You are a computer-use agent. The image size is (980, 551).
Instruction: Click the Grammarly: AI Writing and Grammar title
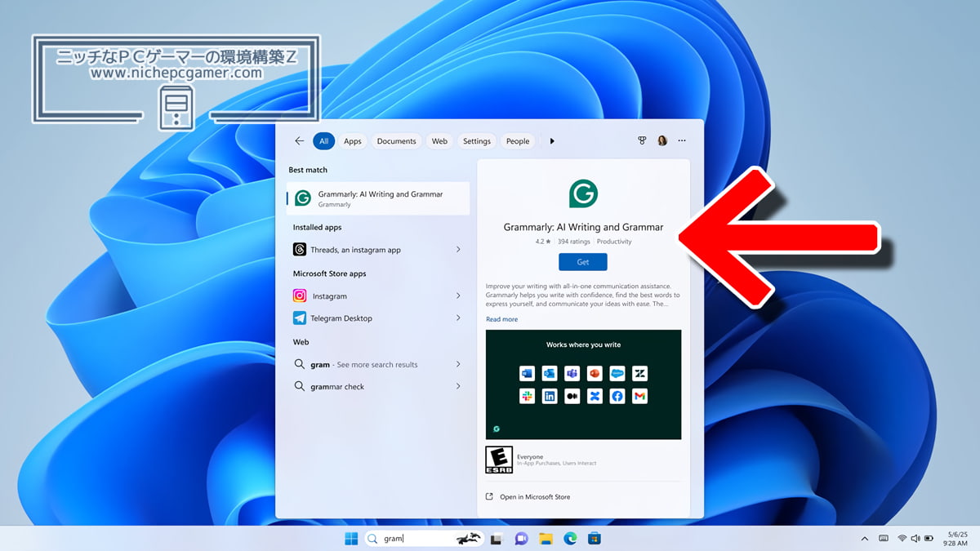583,227
